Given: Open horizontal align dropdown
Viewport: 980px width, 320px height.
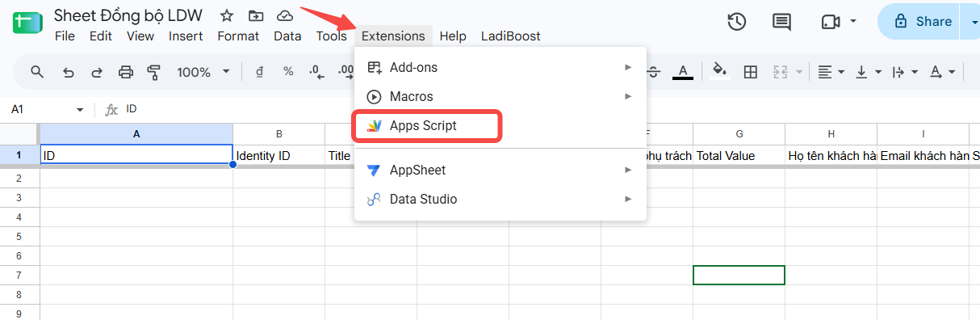Looking at the screenshot, I should [x=831, y=72].
